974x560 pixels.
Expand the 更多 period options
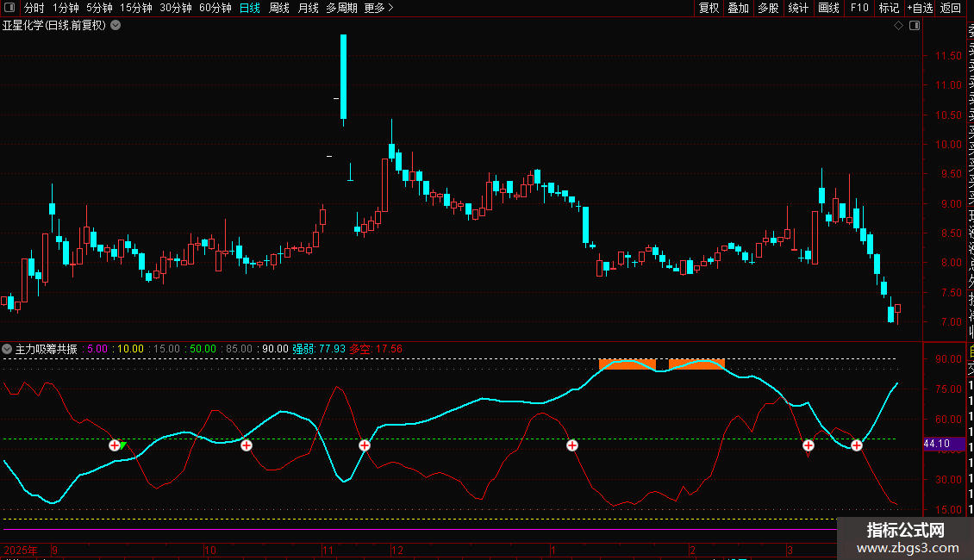pyautogui.click(x=379, y=8)
